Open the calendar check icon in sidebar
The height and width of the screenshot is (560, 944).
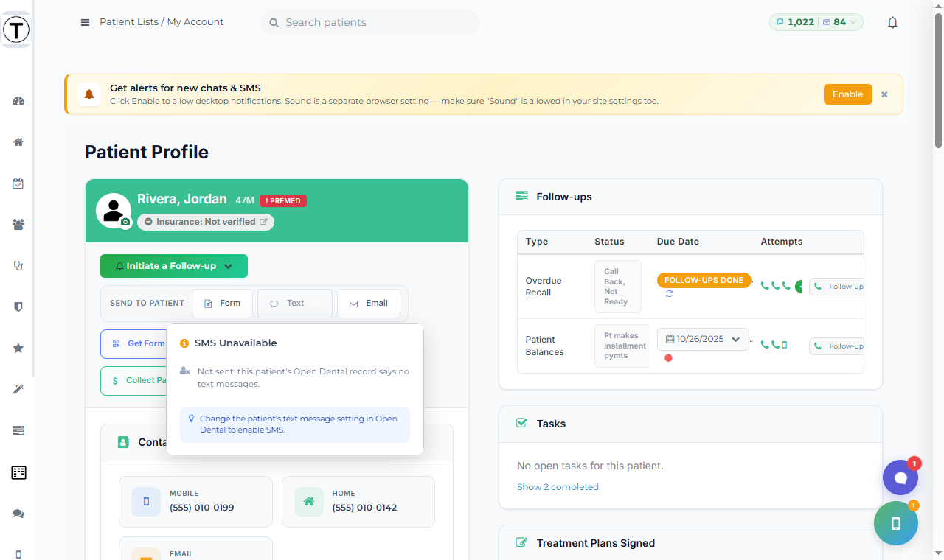(x=18, y=183)
